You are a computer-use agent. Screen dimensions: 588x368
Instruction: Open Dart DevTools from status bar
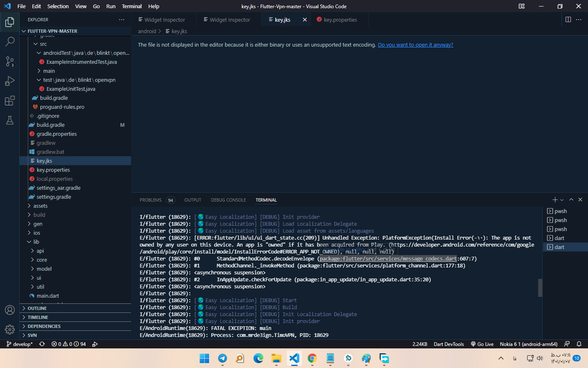click(x=449, y=344)
